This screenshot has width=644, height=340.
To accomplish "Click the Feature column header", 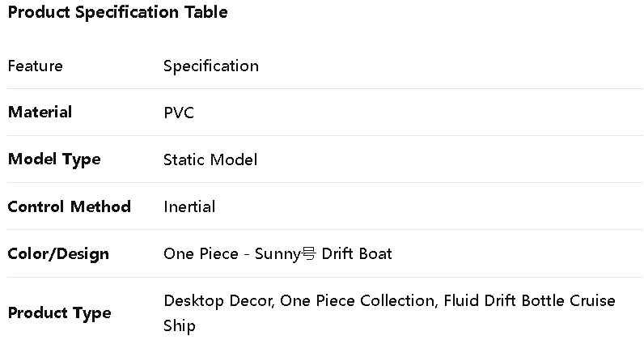I will [35, 66].
